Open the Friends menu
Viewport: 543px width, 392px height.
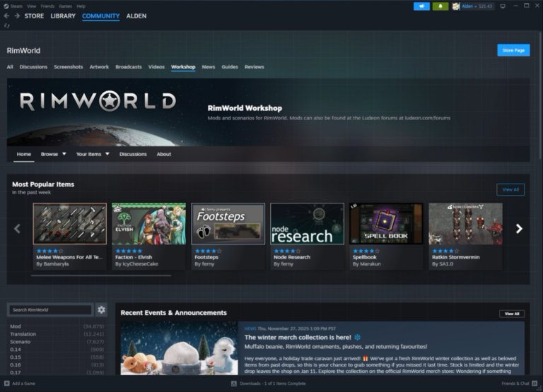coord(47,6)
